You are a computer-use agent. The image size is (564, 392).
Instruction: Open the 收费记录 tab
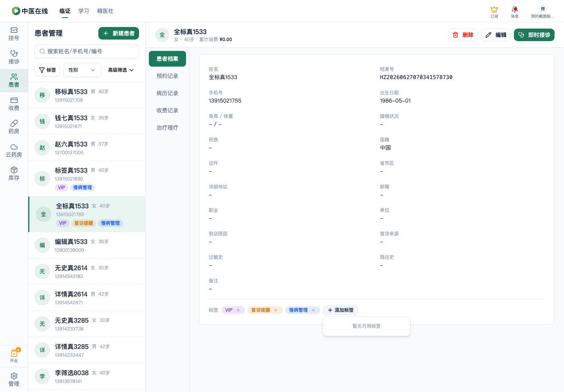click(x=167, y=110)
